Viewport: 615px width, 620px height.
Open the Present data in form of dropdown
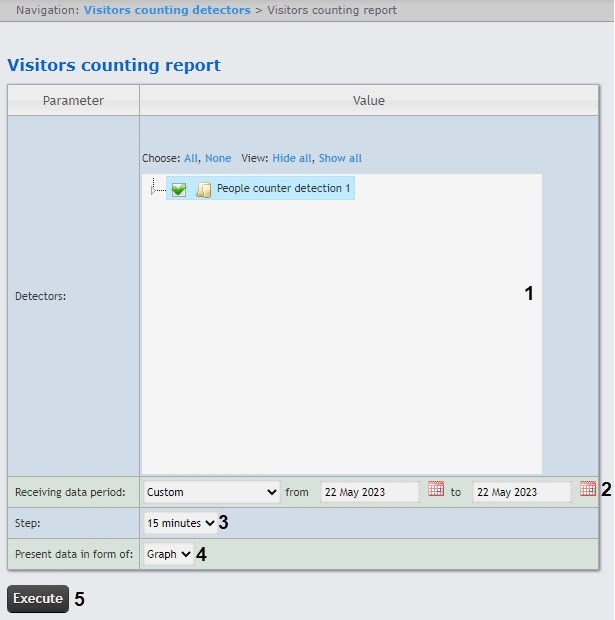coord(168,554)
